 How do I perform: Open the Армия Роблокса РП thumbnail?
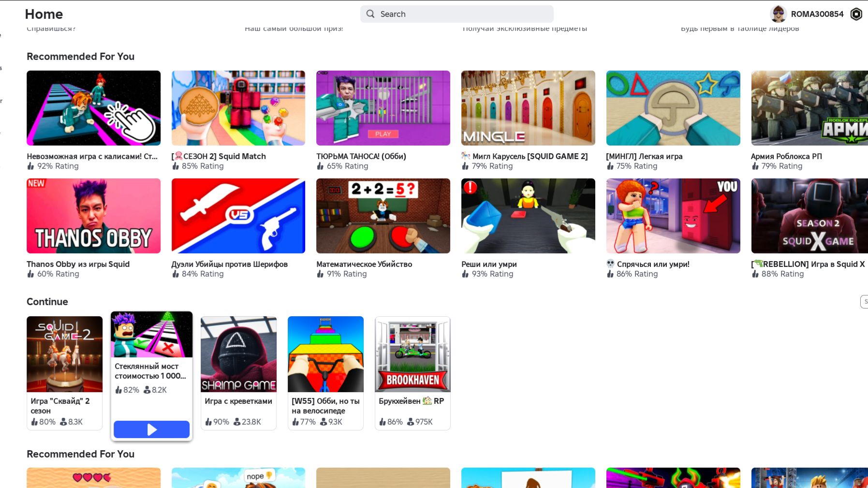click(x=809, y=108)
